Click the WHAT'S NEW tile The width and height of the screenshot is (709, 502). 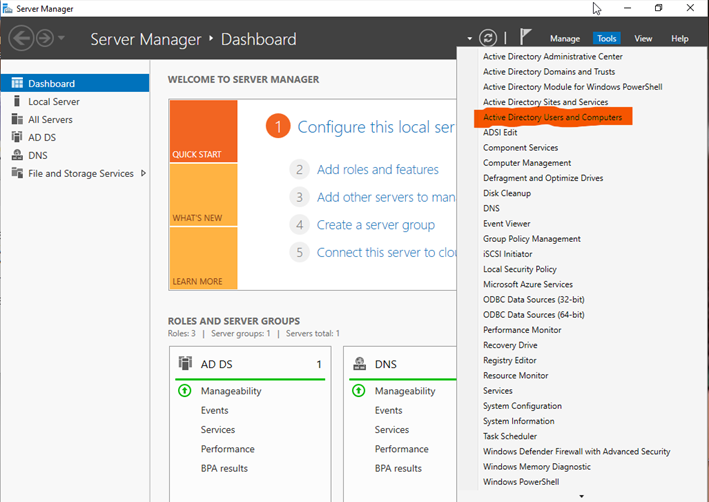point(203,194)
